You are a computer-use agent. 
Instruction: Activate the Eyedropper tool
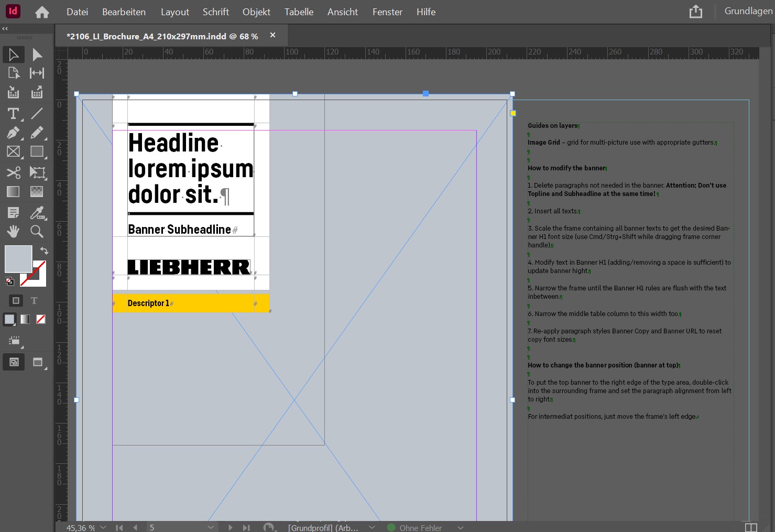click(x=37, y=213)
